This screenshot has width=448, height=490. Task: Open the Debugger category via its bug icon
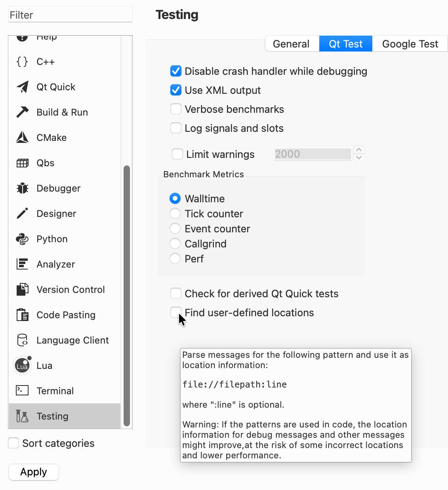click(23, 188)
